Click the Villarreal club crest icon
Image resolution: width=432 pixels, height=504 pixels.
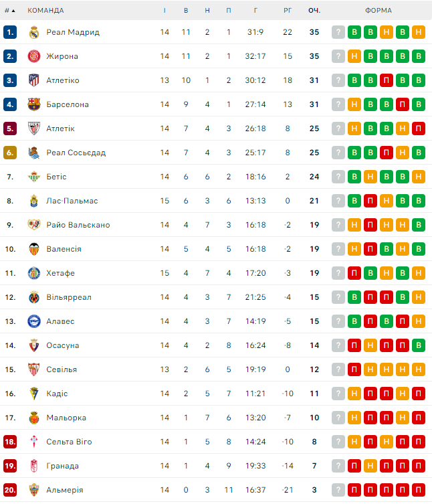(34, 297)
